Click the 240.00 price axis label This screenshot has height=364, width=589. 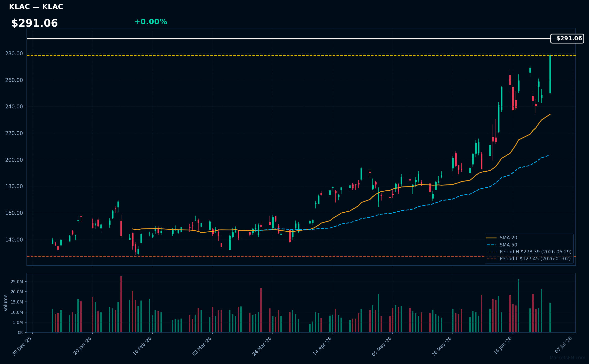(x=14, y=107)
